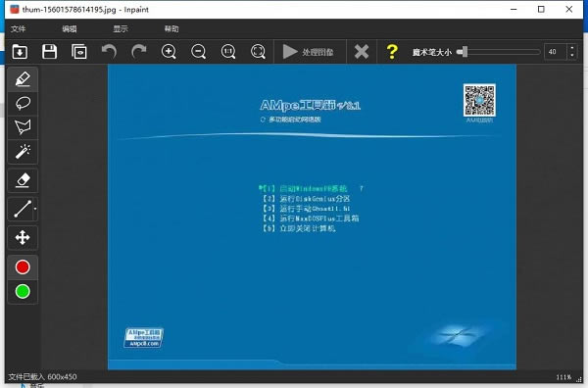Image resolution: width=588 pixels, height=388 pixels.
Task: Click the X cancel selection icon in toolbar
Action: 362,52
